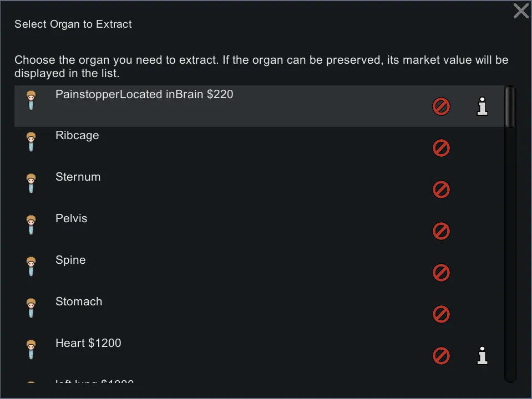Click the prohibited icon beside Heart

(441, 356)
